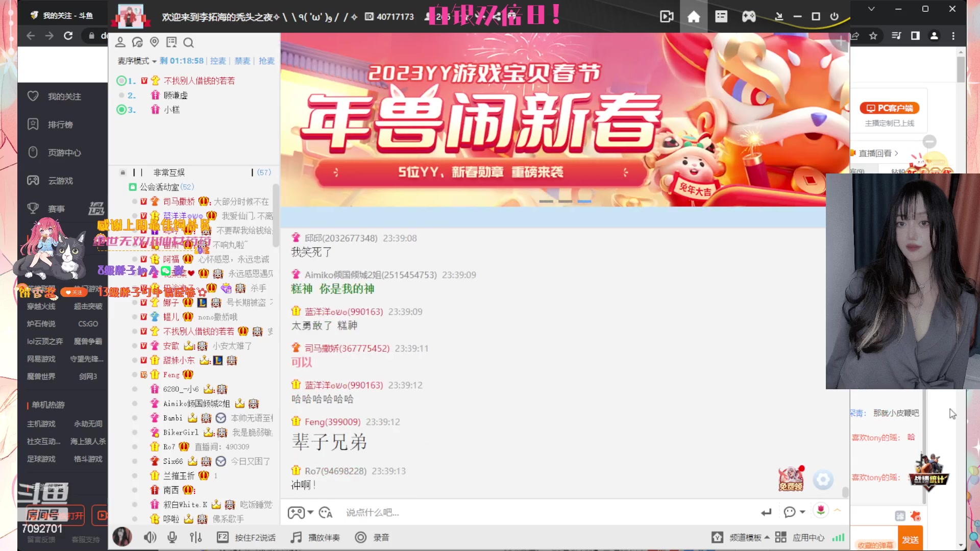Expand the gift panel up-arrow
The width and height of the screenshot is (980, 551).
pyautogui.click(x=838, y=510)
